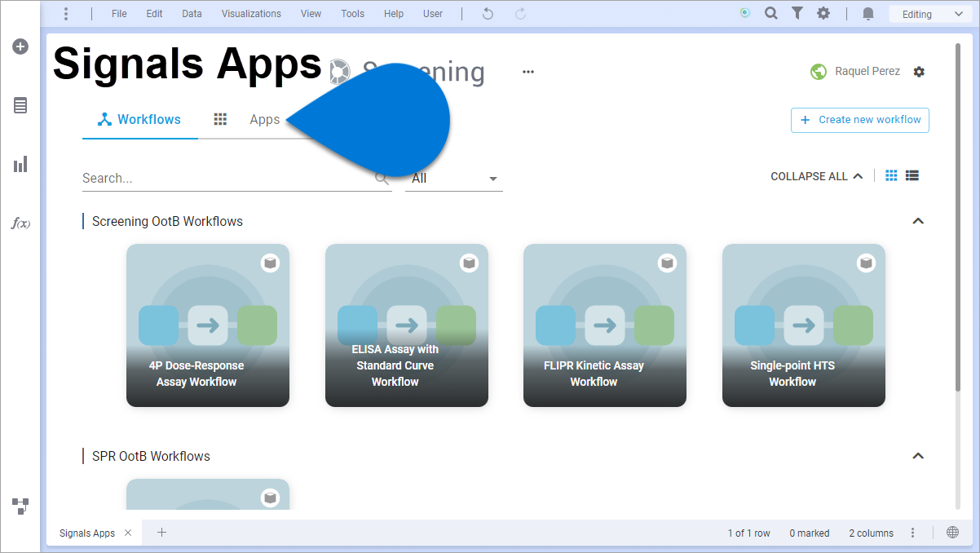Open the Visualizations menu
The width and height of the screenshot is (980, 553).
251,14
